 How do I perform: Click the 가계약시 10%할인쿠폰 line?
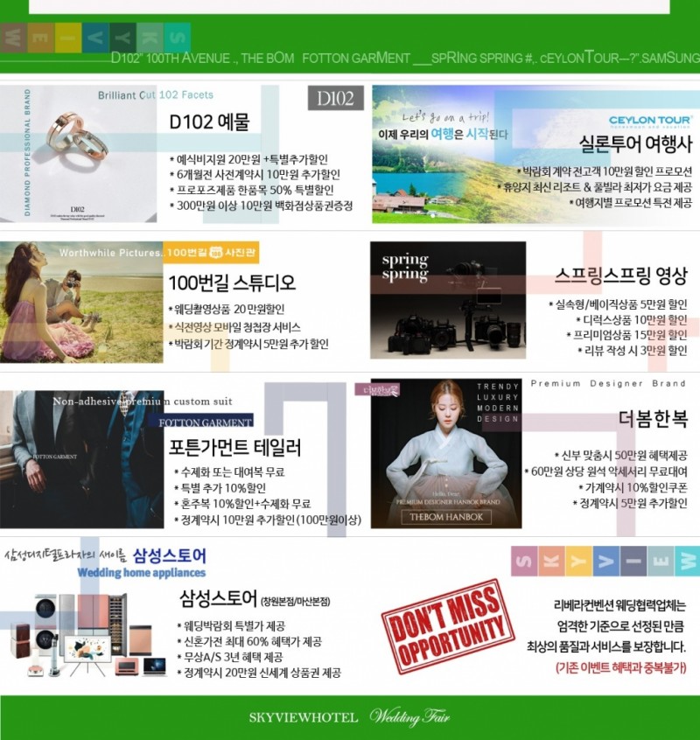tap(633, 487)
